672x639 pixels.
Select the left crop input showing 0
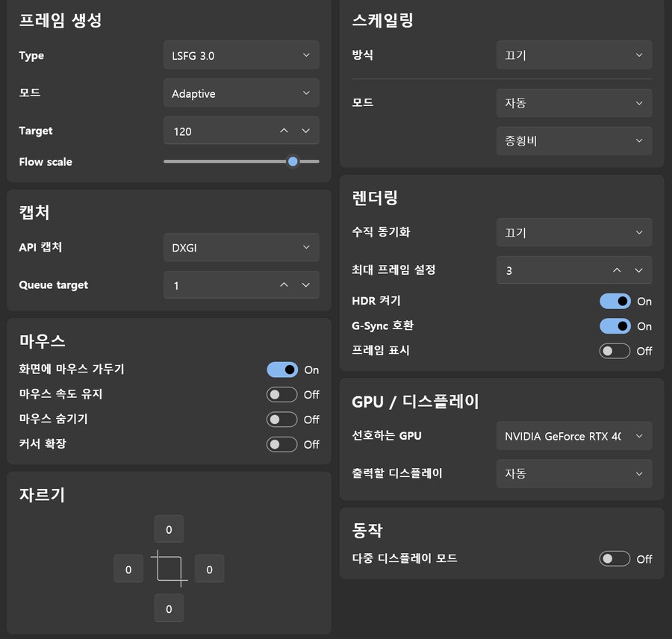128,568
